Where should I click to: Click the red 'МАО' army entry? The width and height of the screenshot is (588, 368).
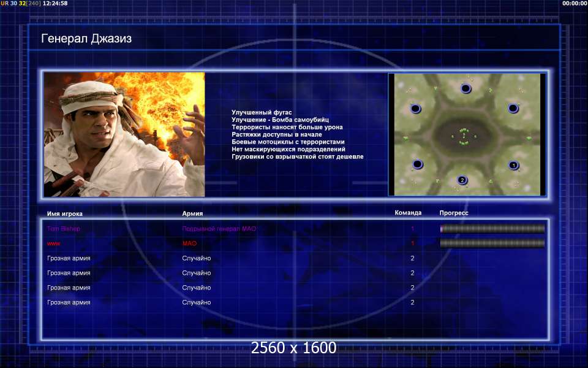[189, 243]
